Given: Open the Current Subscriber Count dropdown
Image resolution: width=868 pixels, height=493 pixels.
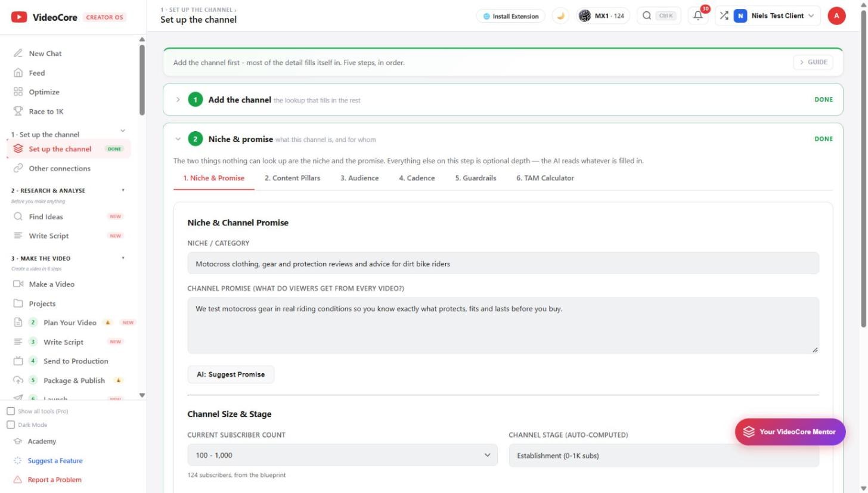Looking at the screenshot, I should point(342,455).
